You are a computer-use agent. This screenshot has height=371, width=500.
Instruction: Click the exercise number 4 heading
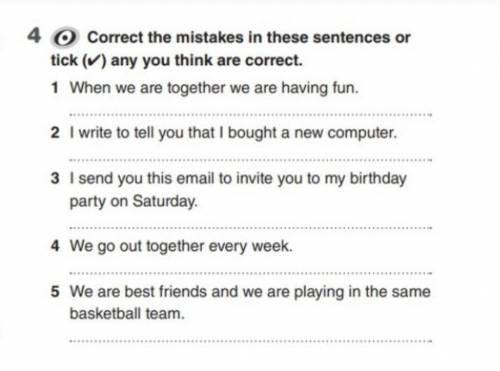click(34, 36)
